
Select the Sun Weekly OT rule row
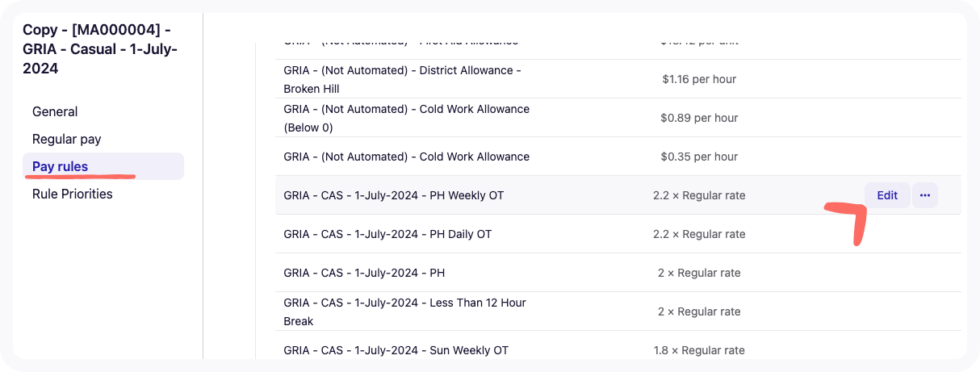618,349
